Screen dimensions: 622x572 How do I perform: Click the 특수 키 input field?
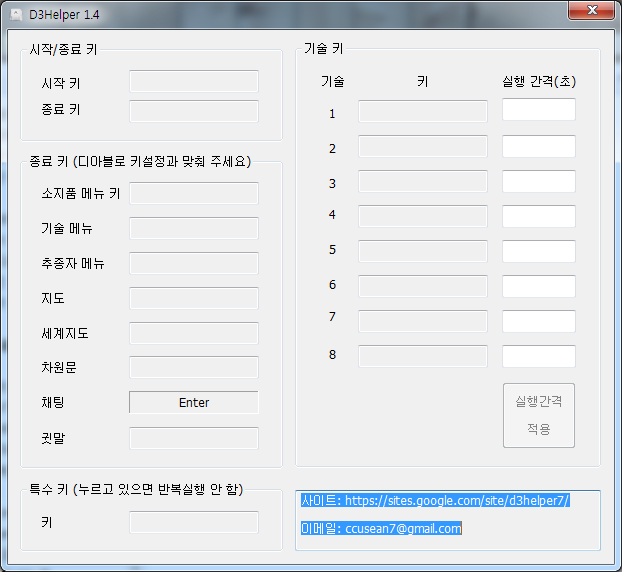coord(194,522)
